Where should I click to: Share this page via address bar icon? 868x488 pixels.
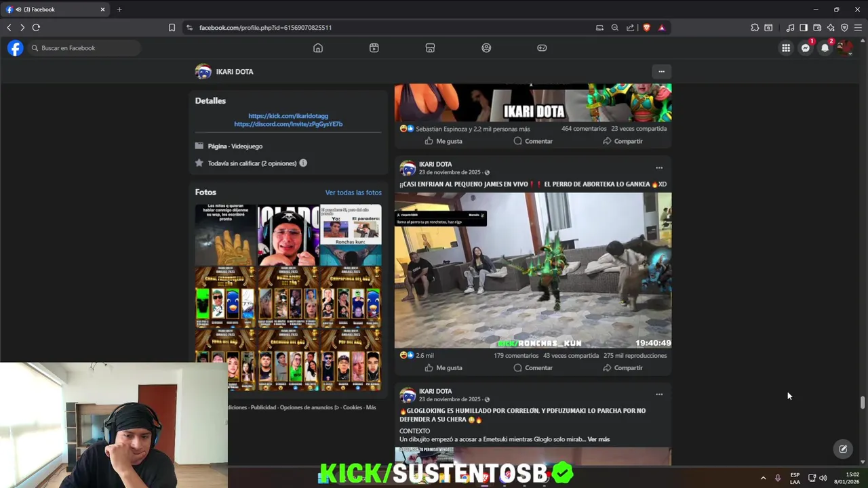(x=631, y=28)
